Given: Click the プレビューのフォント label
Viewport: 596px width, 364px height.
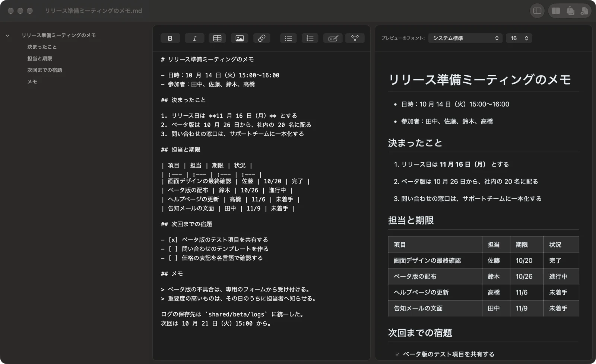Looking at the screenshot, I should (x=403, y=38).
